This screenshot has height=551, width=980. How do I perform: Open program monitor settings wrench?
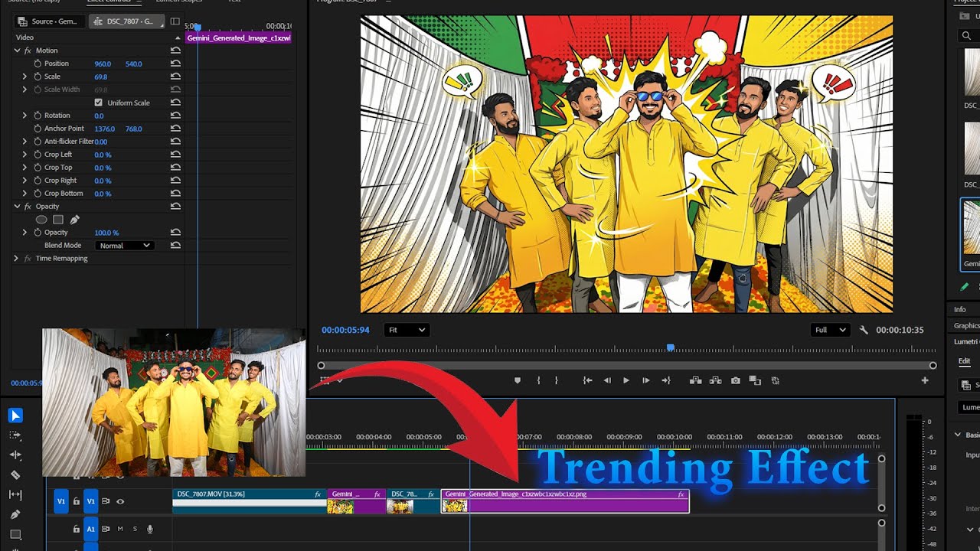(x=864, y=330)
